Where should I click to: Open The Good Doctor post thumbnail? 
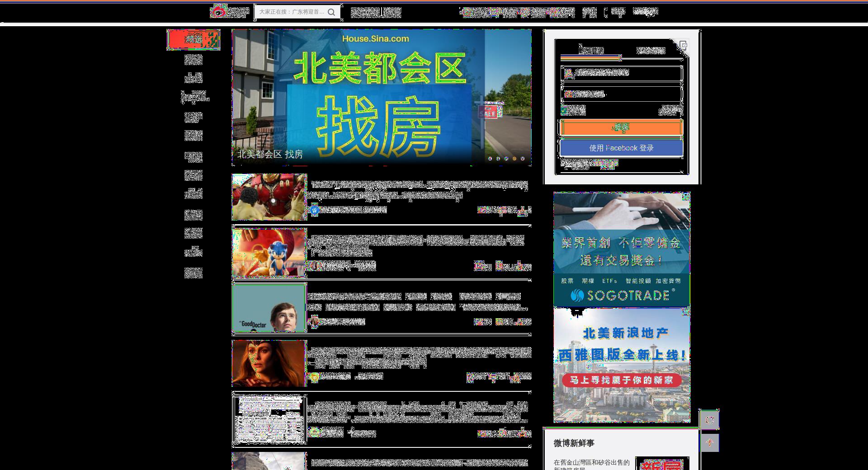[269, 308]
